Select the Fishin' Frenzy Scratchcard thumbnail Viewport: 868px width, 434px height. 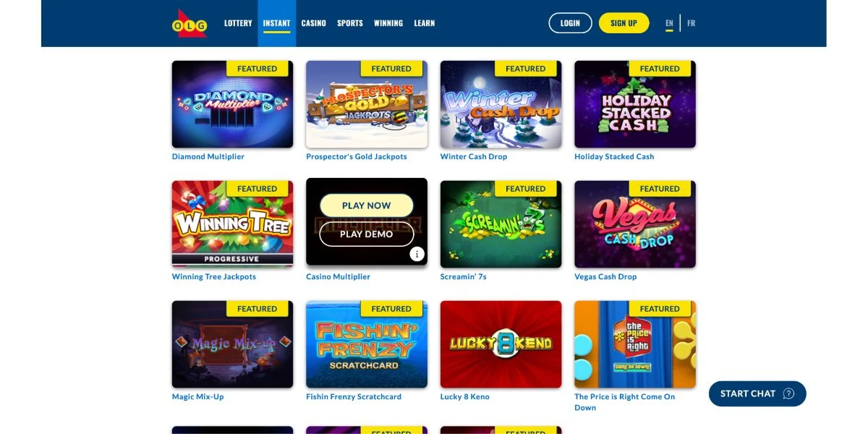point(367,344)
